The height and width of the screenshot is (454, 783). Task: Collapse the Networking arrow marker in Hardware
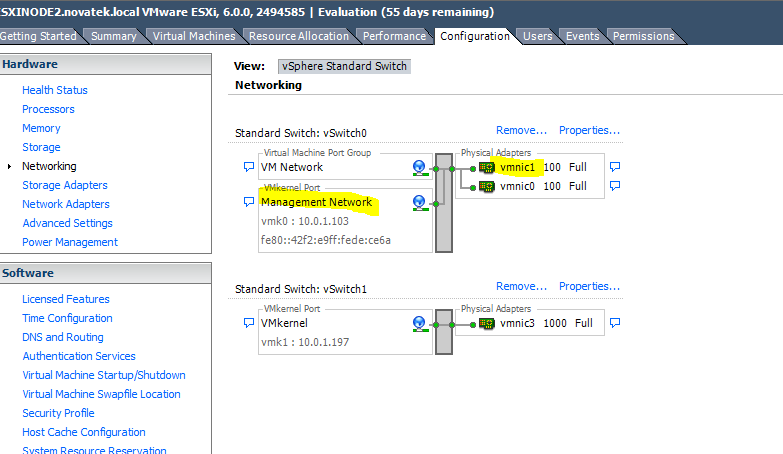point(9,166)
